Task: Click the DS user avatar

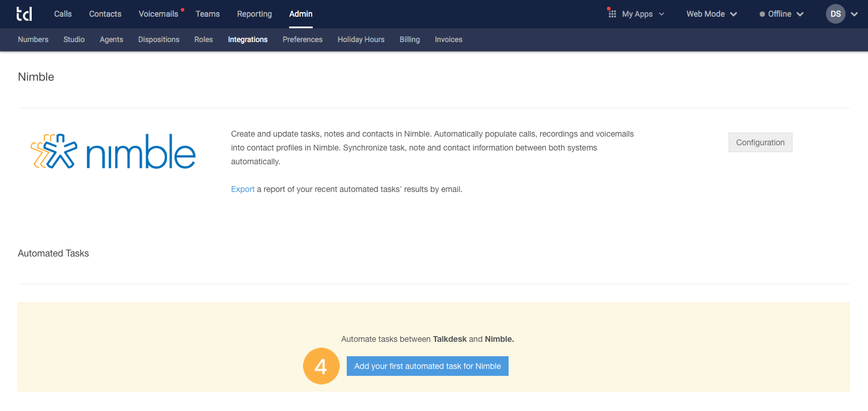Action: click(x=836, y=14)
